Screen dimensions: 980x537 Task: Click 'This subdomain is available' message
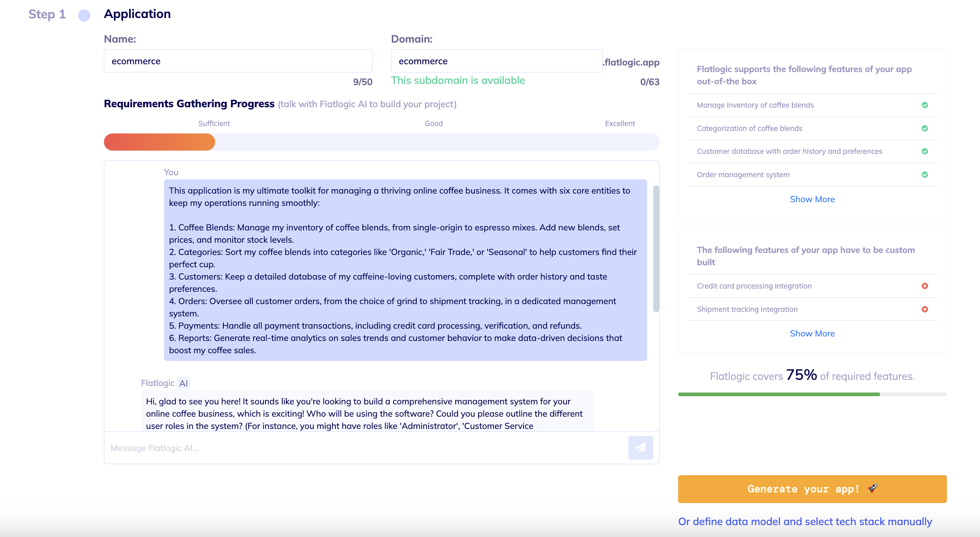pyautogui.click(x=458, y=80)
